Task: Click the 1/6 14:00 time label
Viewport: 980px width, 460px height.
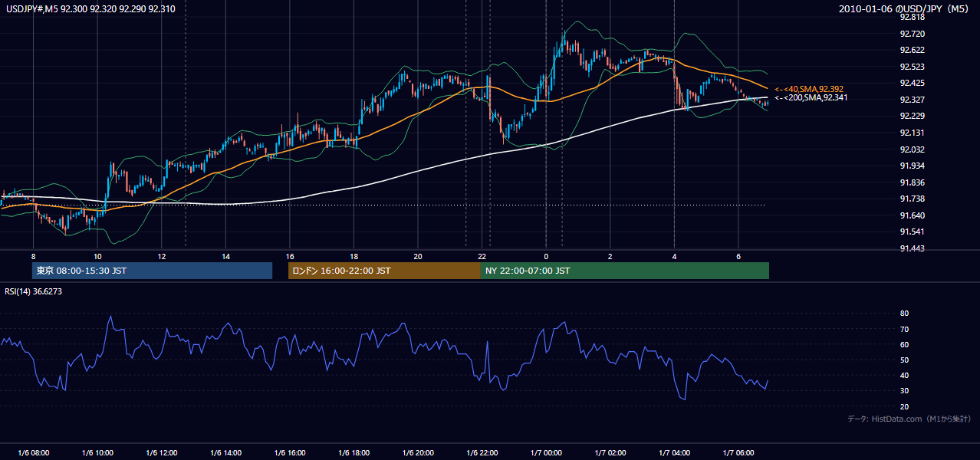Action: 225,453
